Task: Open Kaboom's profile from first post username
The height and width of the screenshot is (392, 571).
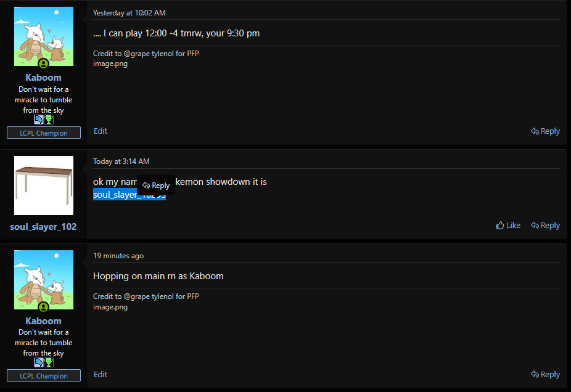Action: pyautogui.click(x=43, y=78)
